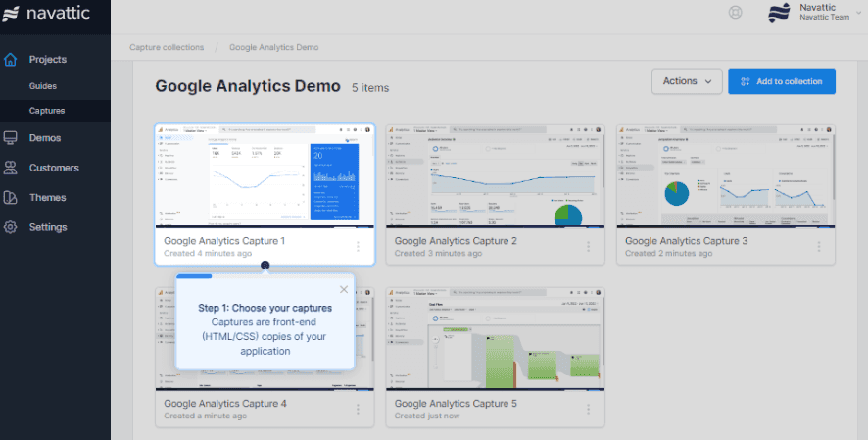Click the Google Analytics Demo heading
868x440 pixels.
click(248, 86)
